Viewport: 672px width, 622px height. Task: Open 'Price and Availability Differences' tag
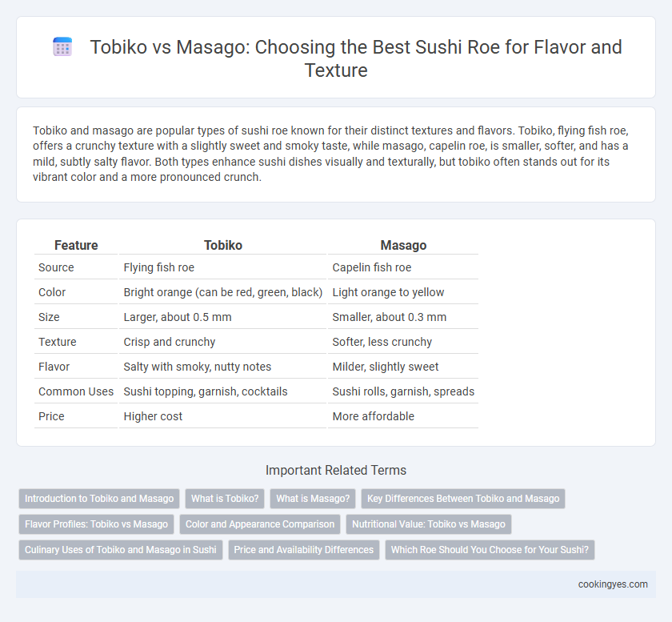click(x=304, y=550)
